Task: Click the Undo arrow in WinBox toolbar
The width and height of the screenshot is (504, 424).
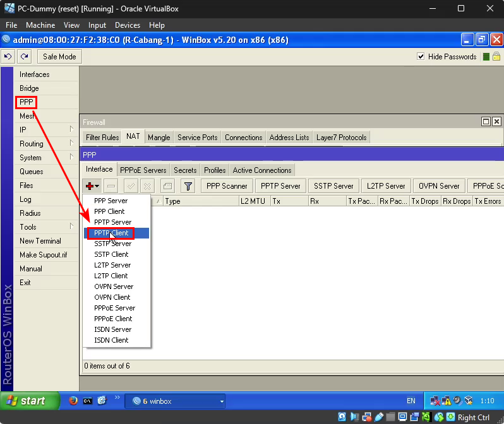Action: (x=8, y=57)
